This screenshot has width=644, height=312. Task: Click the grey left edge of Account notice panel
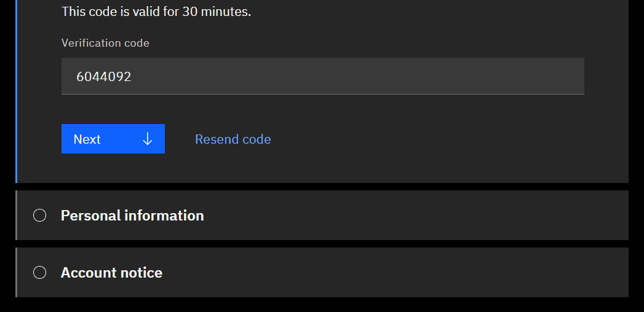click(x=16, y=273)
